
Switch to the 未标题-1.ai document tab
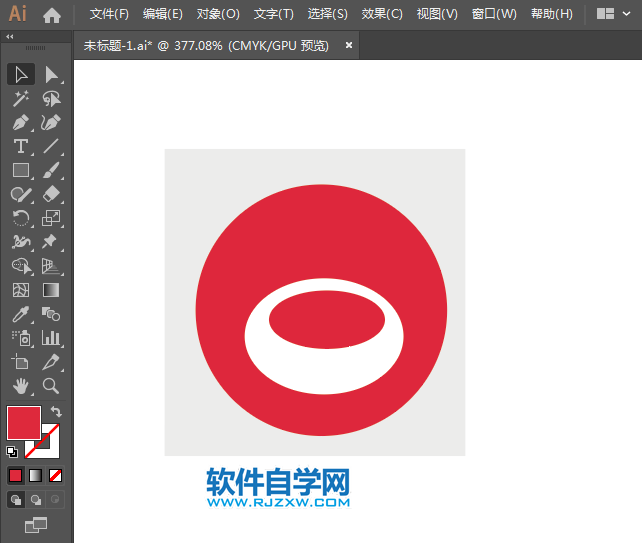206,45
